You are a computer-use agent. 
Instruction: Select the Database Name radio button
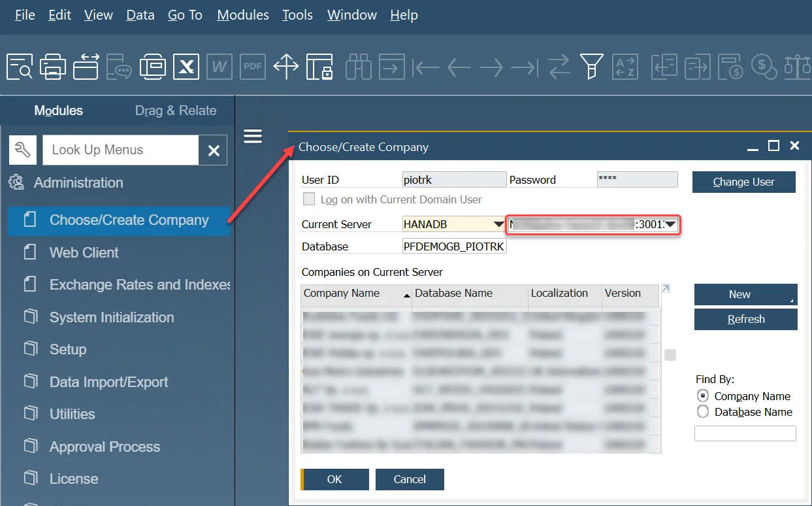click(x=703, y=412)
